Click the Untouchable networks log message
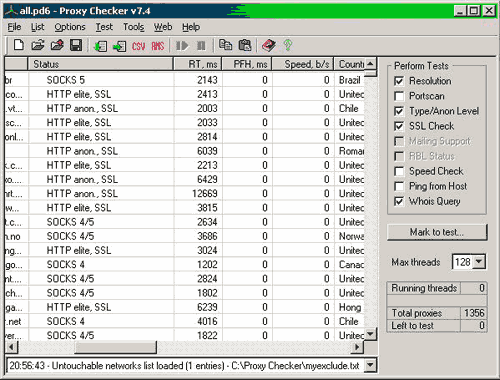This screenshot has height=380, width=500. click(x=184, y=366)
